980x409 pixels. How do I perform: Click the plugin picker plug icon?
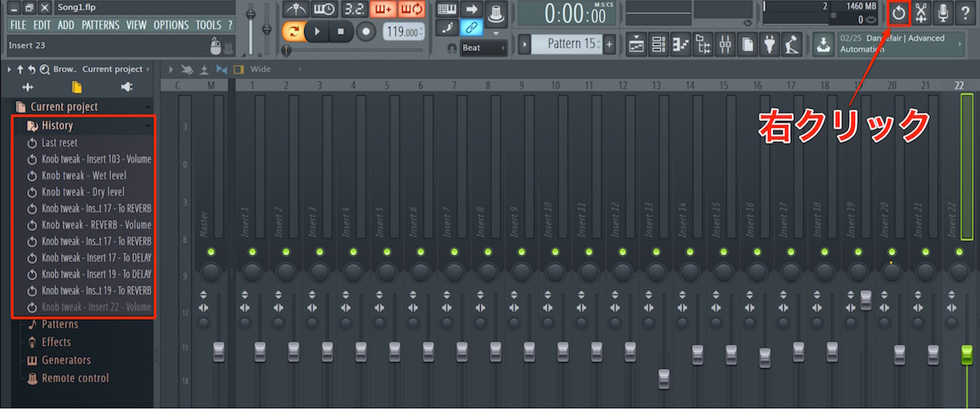770,45
